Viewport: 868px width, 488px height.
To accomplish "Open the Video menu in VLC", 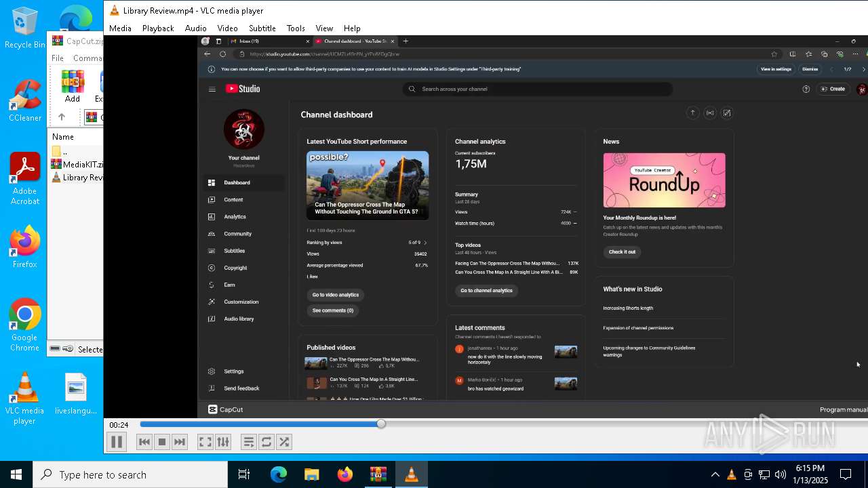I will click(x=227, y=28).
